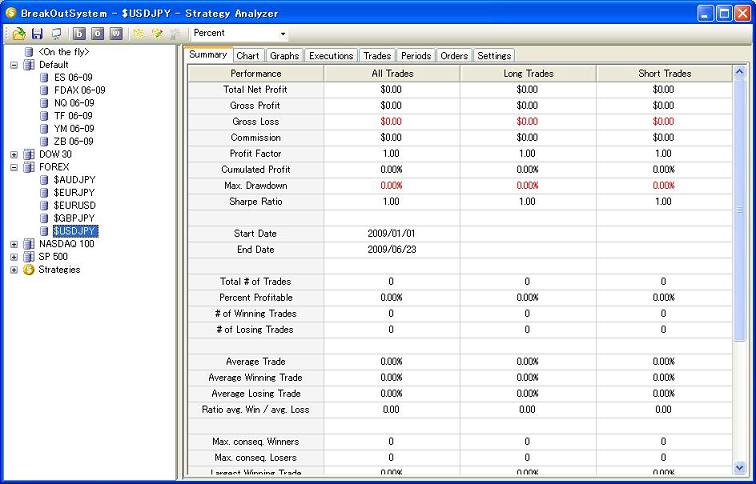Click the SP 500 label
756x484 pixels.
coord(53,256)
